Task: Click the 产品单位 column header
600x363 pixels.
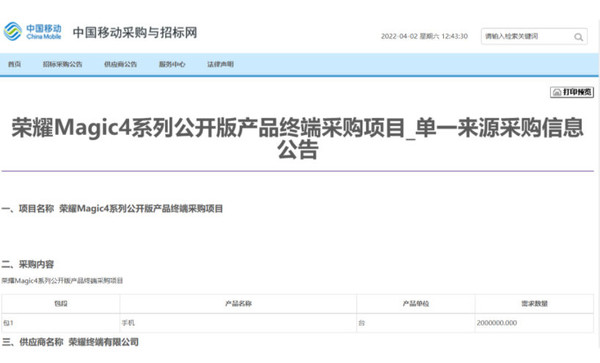Action: [x=416, y=304]
